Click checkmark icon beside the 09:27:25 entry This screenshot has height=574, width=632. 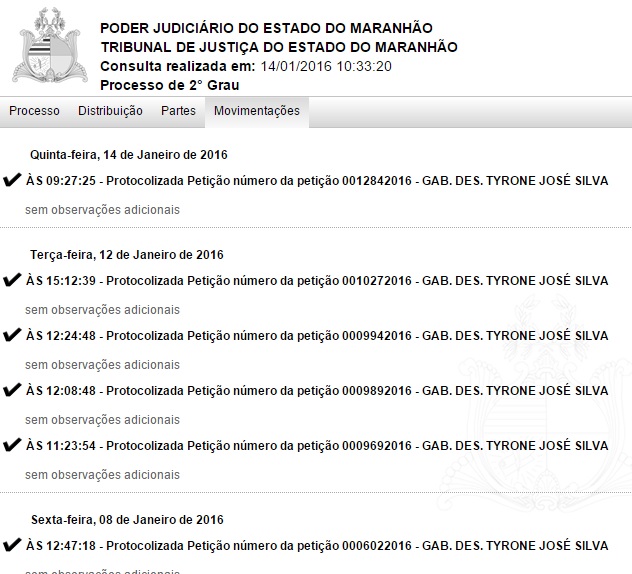[x=13, y=182]
